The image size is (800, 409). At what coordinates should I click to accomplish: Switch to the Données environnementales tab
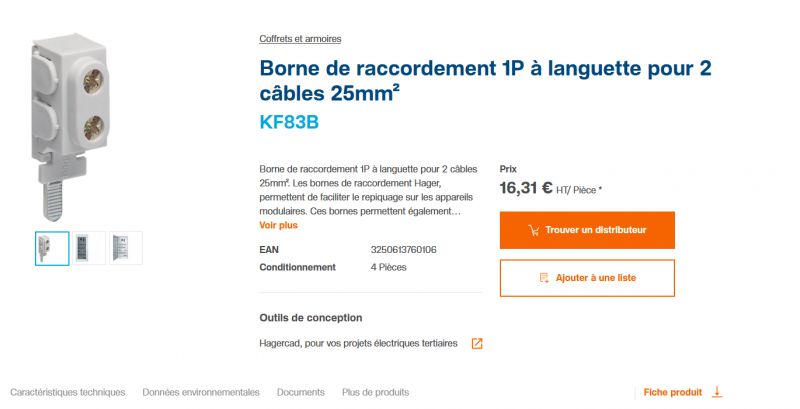click(x=201, y=392)
